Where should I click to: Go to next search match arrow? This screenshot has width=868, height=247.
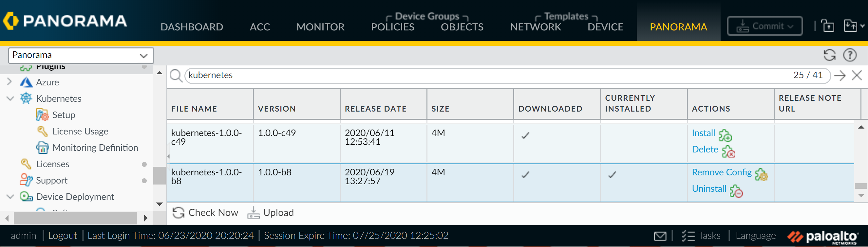pos(840,75)
